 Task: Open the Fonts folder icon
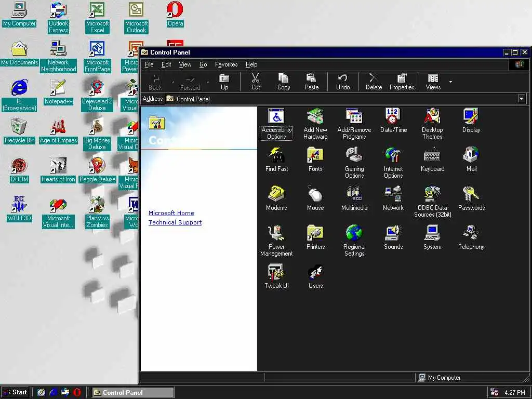[315, 159]
